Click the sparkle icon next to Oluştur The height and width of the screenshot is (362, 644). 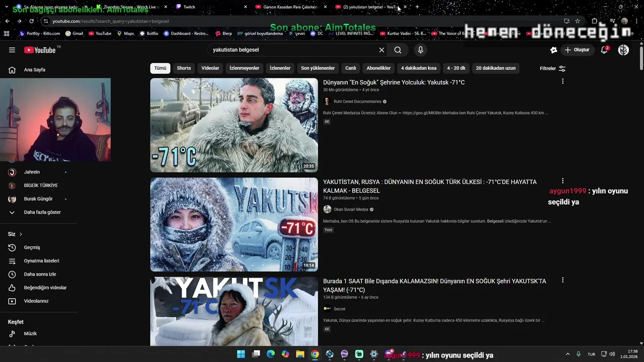[554, 50]
